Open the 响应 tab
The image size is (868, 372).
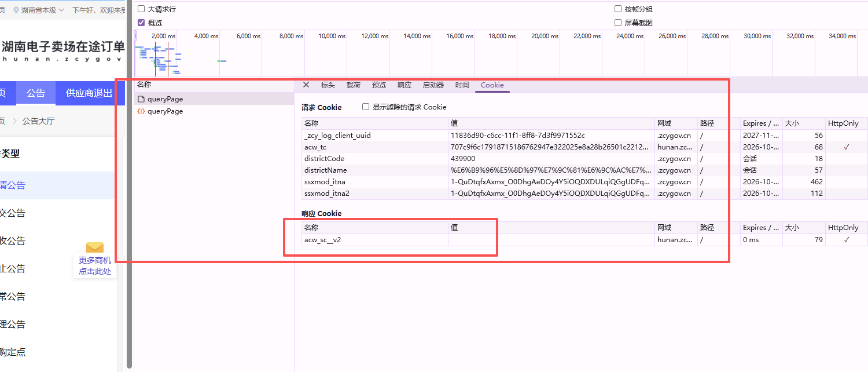tap(404, 85)
